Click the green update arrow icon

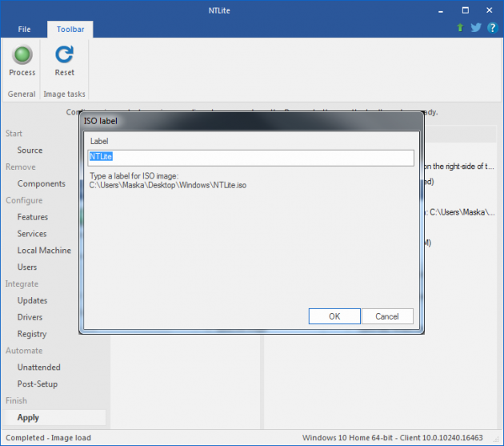(460, 28)
